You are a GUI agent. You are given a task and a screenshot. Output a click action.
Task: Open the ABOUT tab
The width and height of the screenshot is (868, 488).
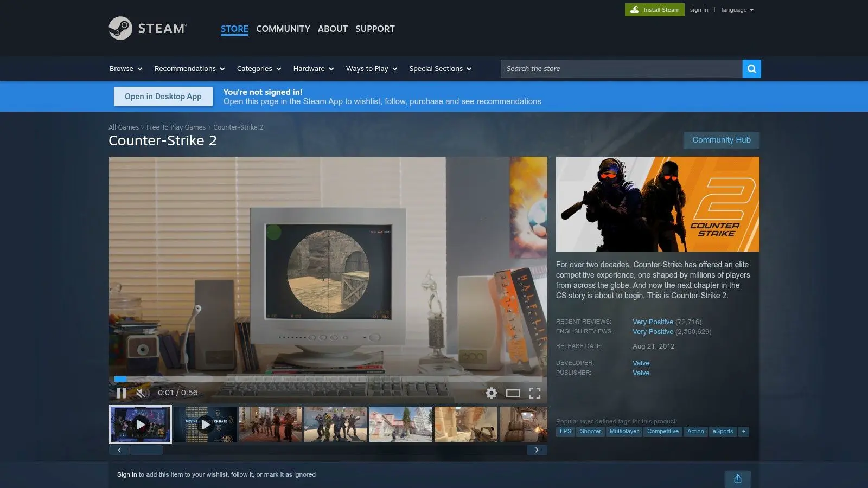pyautogui.click(x=333, y=29)
